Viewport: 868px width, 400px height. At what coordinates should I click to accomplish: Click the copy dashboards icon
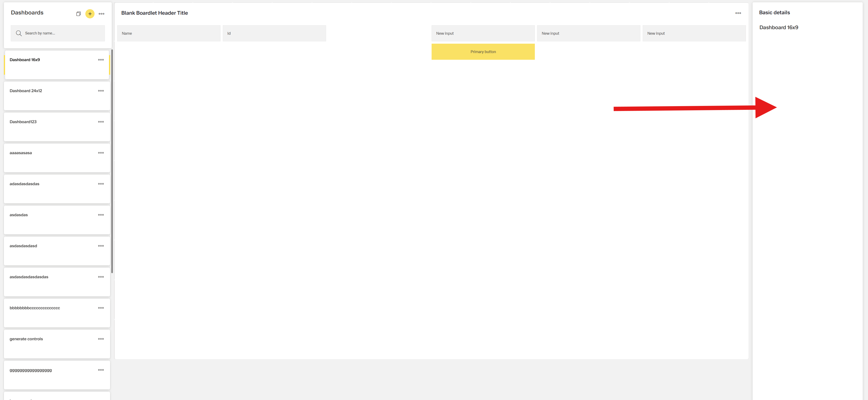tap(78, 14)
